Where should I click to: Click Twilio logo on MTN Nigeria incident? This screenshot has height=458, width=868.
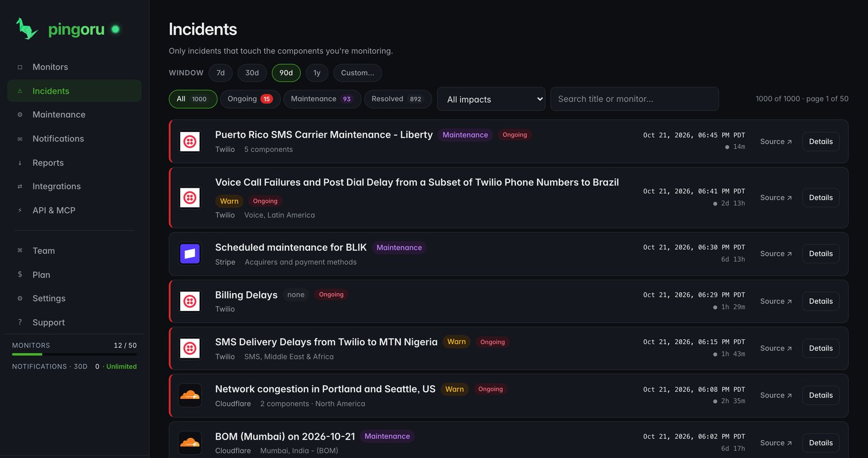tap(190, 348)
